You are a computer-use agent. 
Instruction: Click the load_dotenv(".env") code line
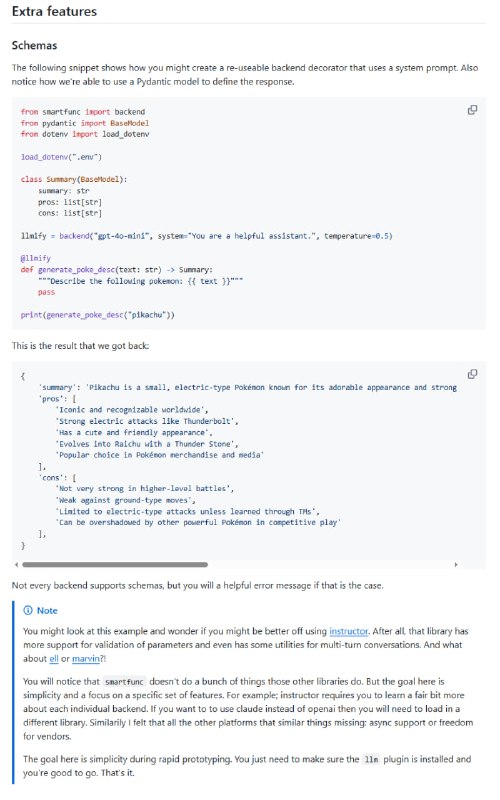pyautogui.click(x=61, y=157)
